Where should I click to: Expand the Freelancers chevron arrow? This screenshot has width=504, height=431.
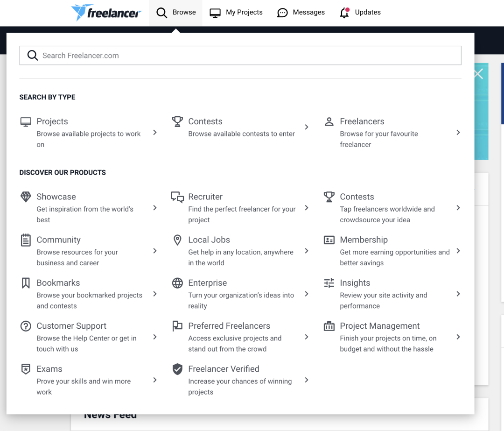(x=458, y=133)
